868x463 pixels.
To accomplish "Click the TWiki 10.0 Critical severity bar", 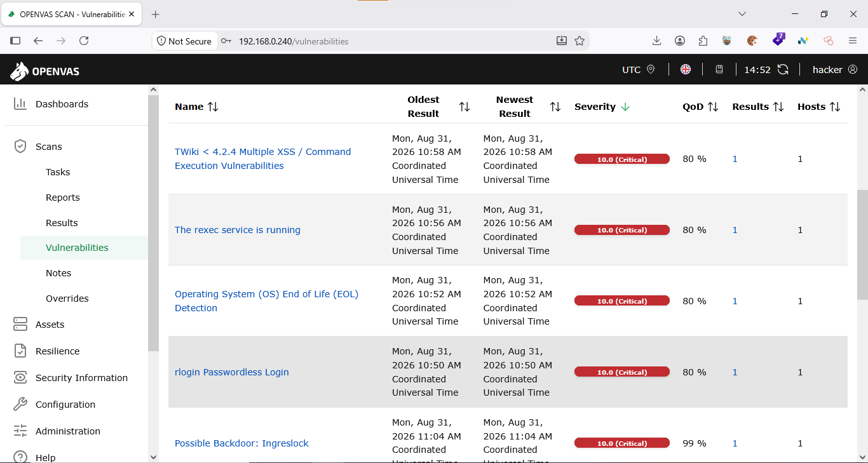I will (622, 159).
